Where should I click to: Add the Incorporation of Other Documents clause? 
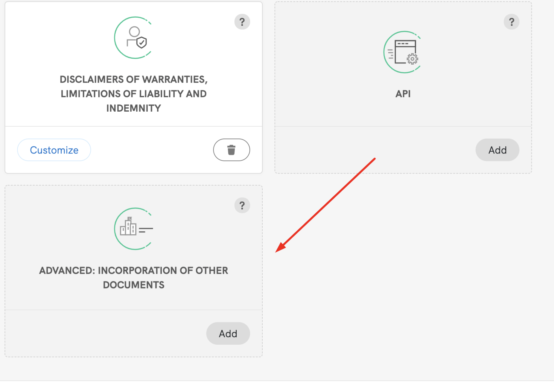228,333
